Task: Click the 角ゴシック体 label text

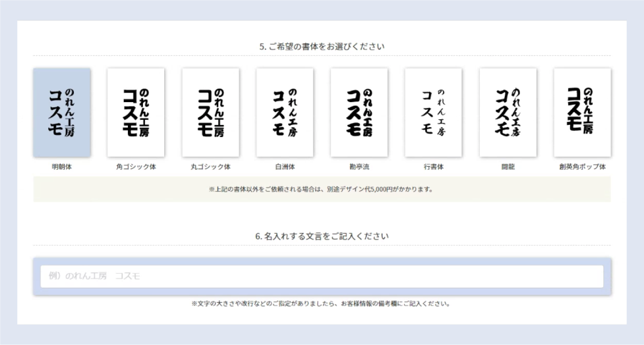Action: coord(136,167)
